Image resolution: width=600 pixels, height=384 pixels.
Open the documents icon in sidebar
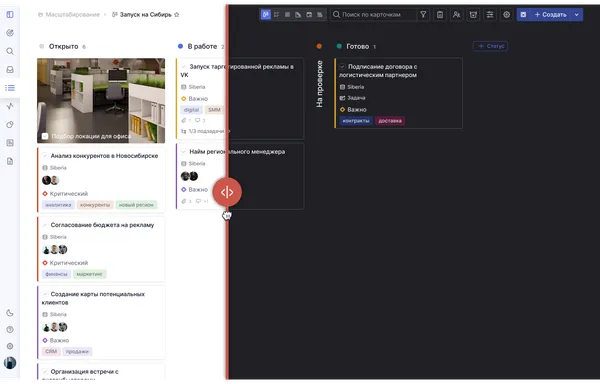click(x=10, y=161)
